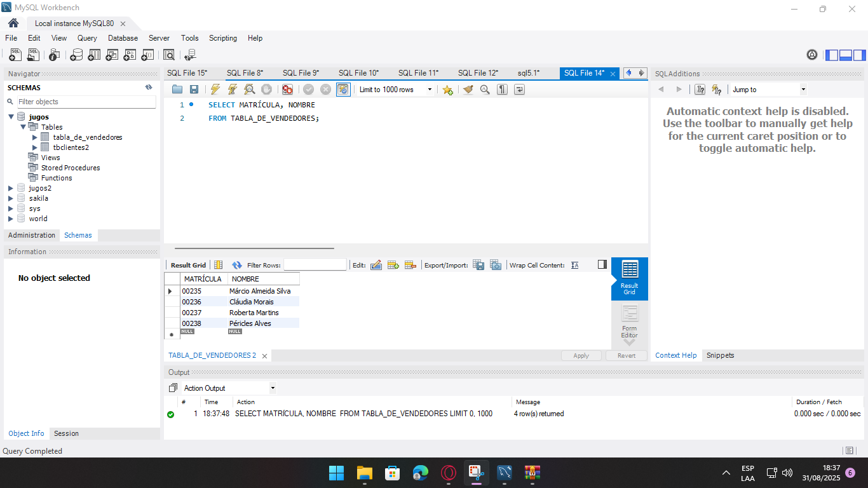Image resolution: width=868 pixels, height=488 pixels.
Task: Toggle invisible characters display
Action: click(x=503, y=90)
